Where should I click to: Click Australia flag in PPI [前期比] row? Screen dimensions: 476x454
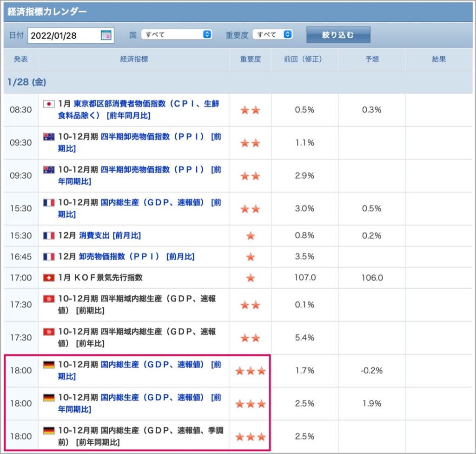tap(48, 137)
